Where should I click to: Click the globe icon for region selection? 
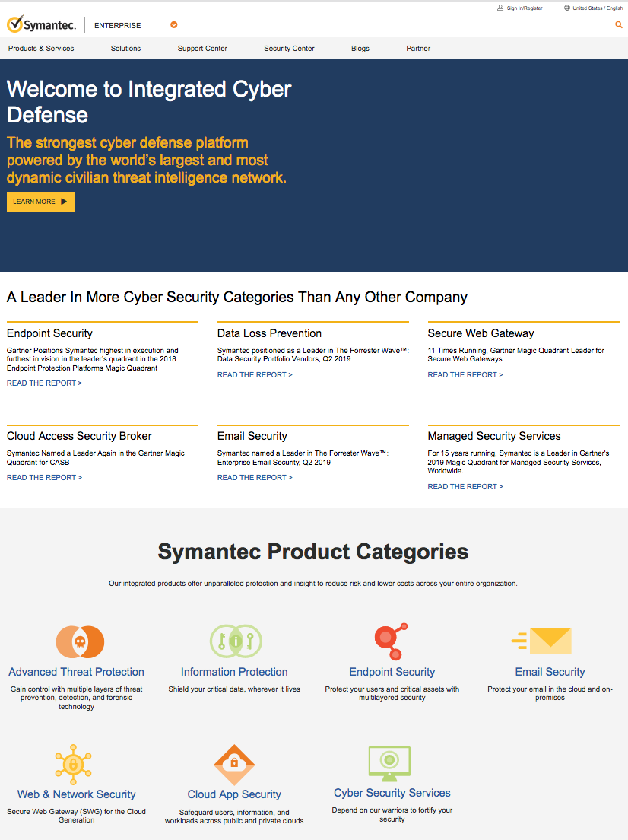[567, 8]
